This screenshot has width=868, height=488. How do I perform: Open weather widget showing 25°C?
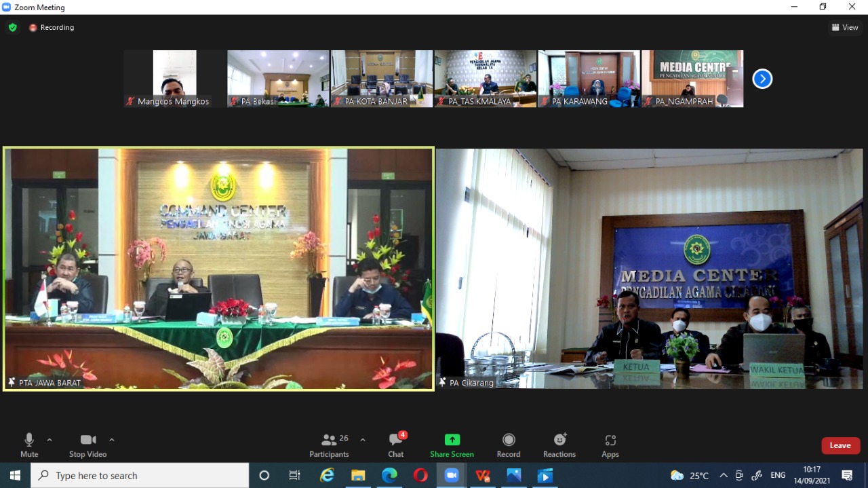click(x=690, y=476)
